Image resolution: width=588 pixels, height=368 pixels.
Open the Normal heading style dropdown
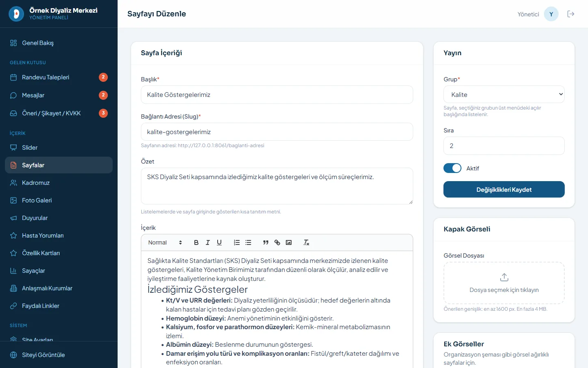pyautogui.click(x=165, y=242)
